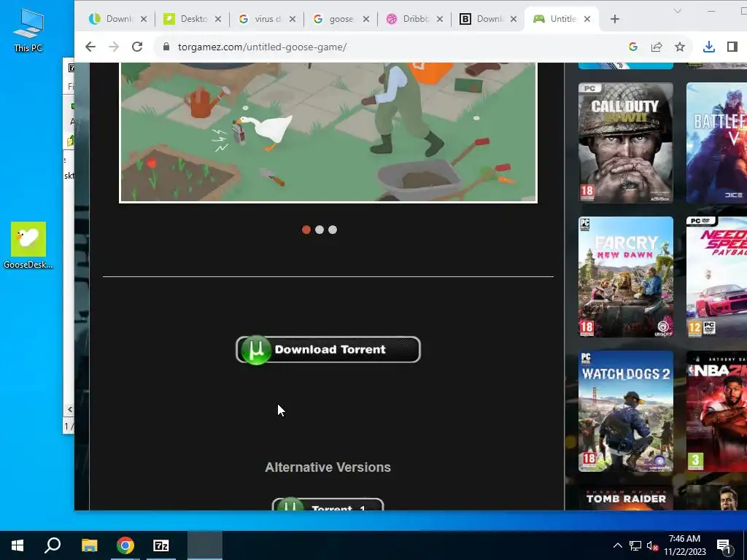This screenshot has width=747, height=560.
Task: Close the Dribbble tab
Action: pyautogui.click(x=440, y=19)
